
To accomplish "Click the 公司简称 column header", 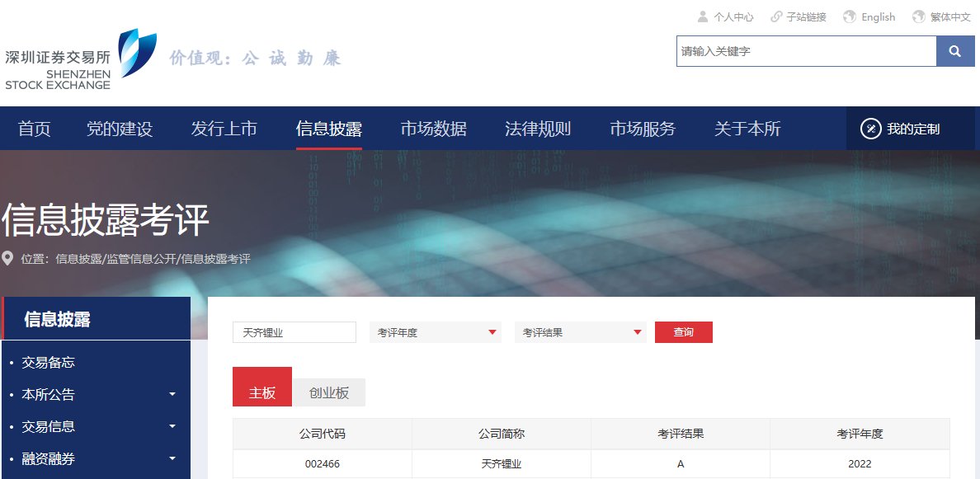I will (502, 434).
